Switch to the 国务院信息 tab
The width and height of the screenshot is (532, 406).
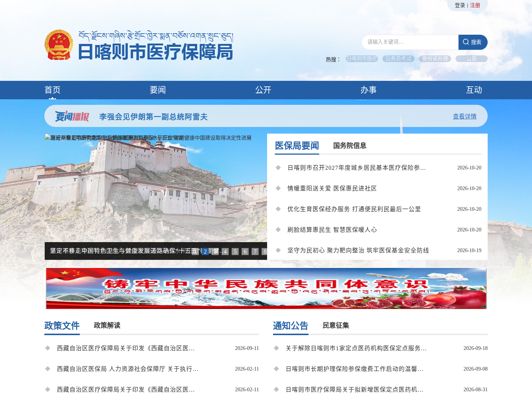(x=350, y=145)
